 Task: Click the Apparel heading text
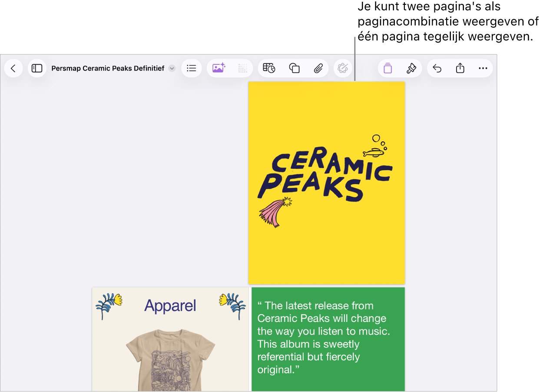170,306
